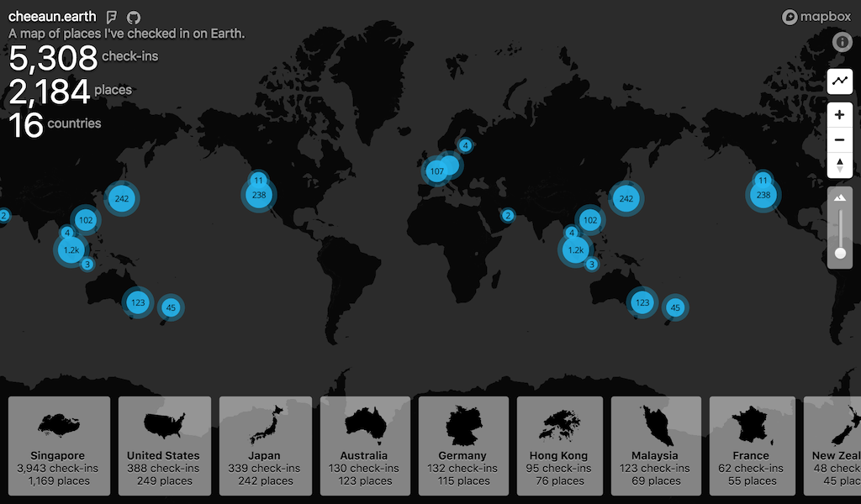Viewport: 861px width, 504px height.
Task: Click the map pitch slider handle
Action: tap(840, 253)
